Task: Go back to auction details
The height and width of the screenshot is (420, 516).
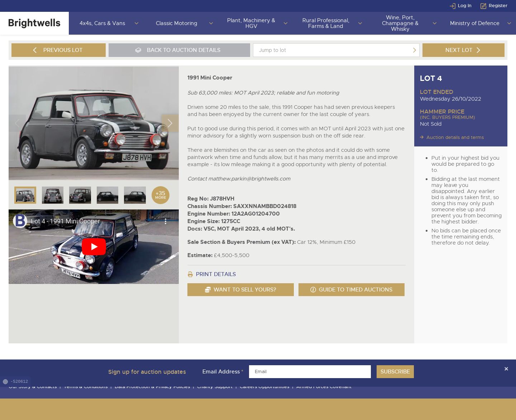Action: (x=179, y=50)
